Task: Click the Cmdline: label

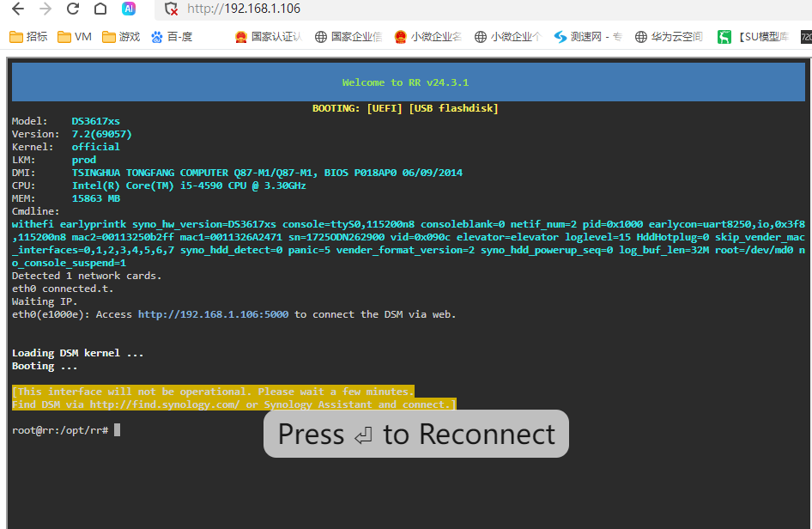Action: (x=36, y=211)
